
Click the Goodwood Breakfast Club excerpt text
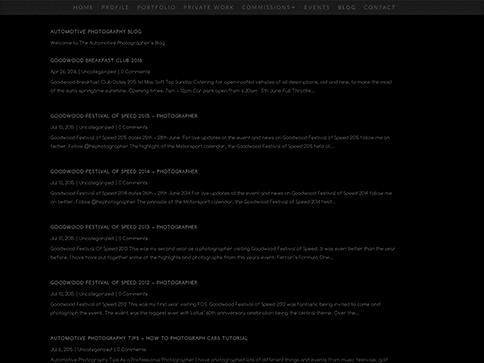221,86
